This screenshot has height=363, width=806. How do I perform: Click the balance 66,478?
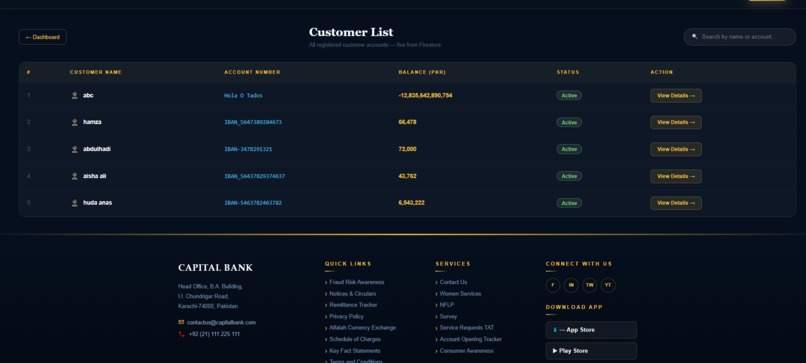click(408, 122)
